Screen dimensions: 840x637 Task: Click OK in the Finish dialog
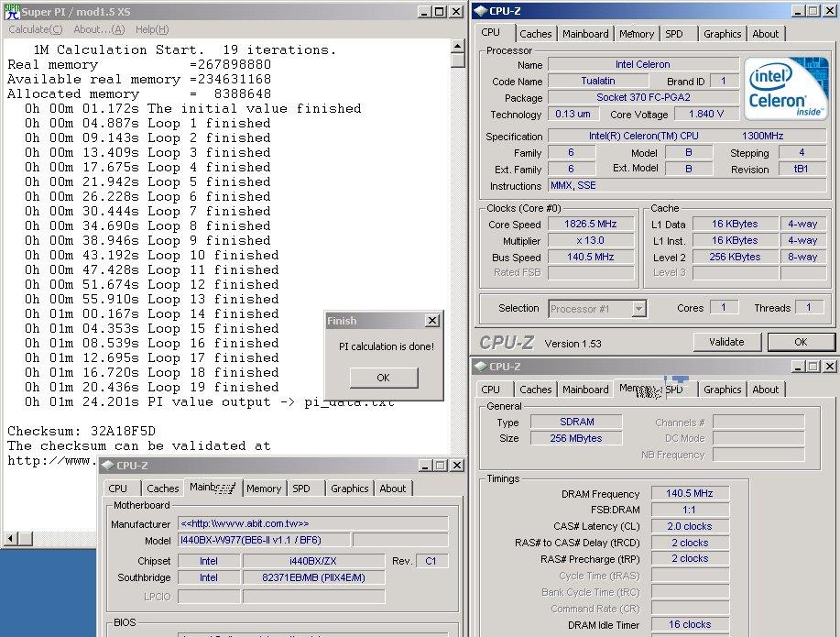384,378
